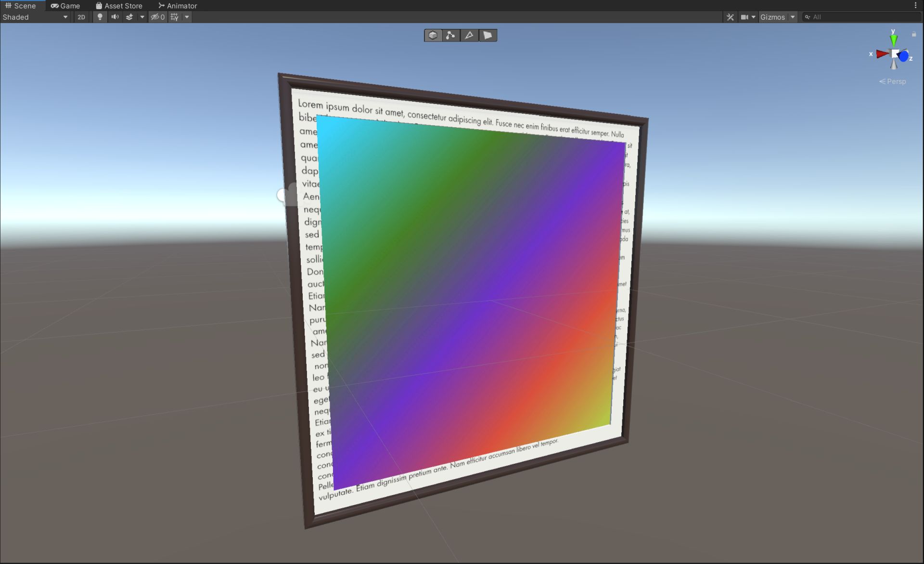Click the Gizmos button
Screen dimensions: 924x564
[772, 17]
